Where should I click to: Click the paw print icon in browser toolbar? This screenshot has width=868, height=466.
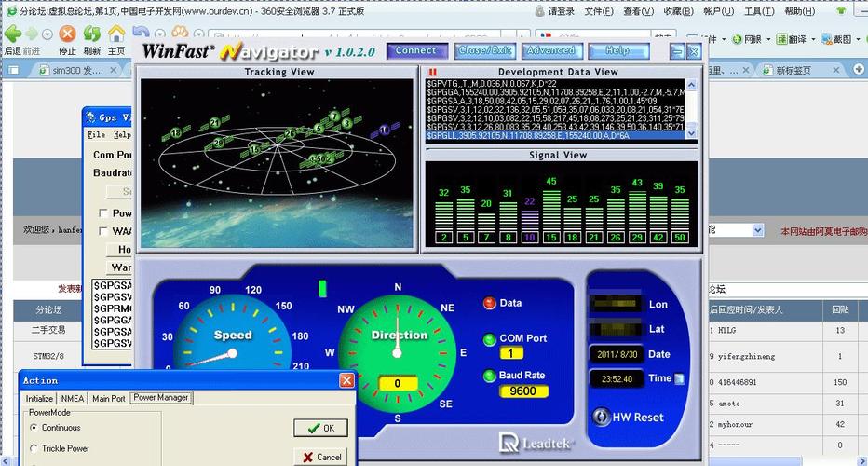pos(180,32)
